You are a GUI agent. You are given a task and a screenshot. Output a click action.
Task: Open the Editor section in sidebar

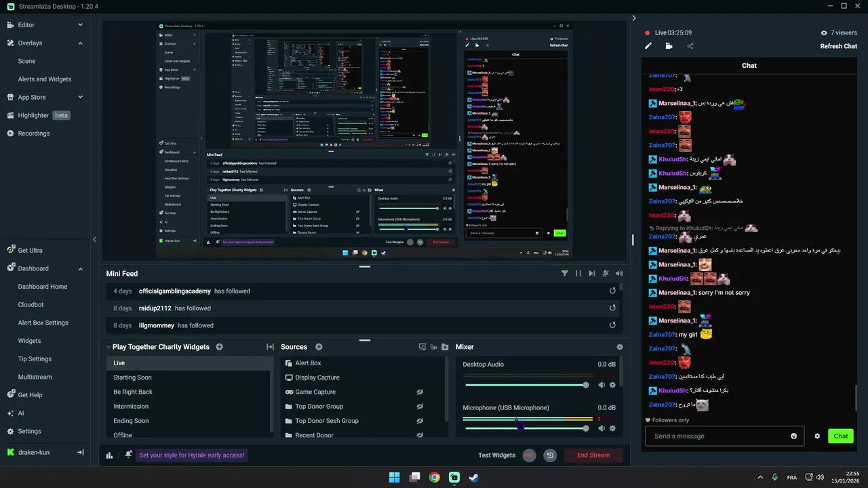(x=26, y=25)
